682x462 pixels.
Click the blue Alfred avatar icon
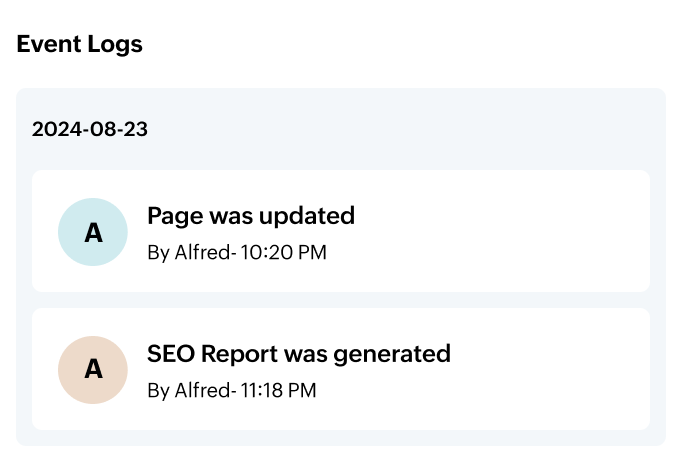tap(93, 232)
